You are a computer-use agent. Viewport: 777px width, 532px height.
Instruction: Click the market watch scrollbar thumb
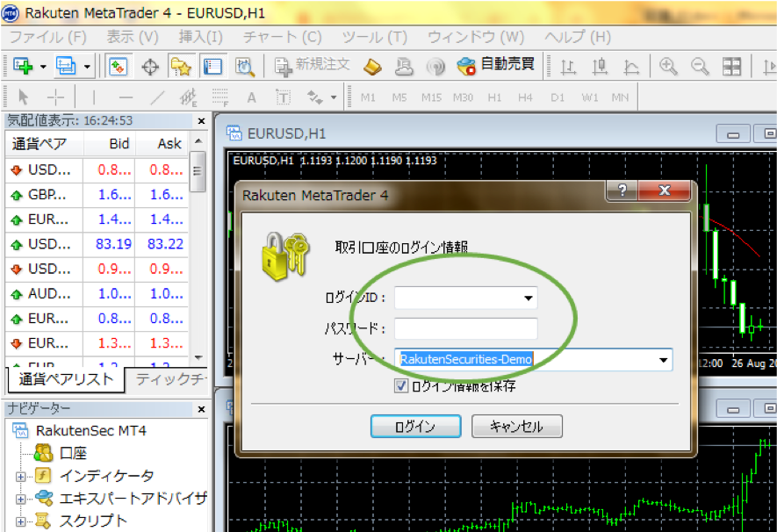198,171
